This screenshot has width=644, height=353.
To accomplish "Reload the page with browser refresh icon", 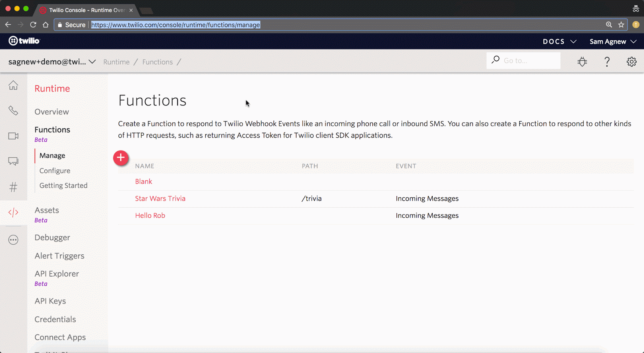I will [x=33, y=25].
